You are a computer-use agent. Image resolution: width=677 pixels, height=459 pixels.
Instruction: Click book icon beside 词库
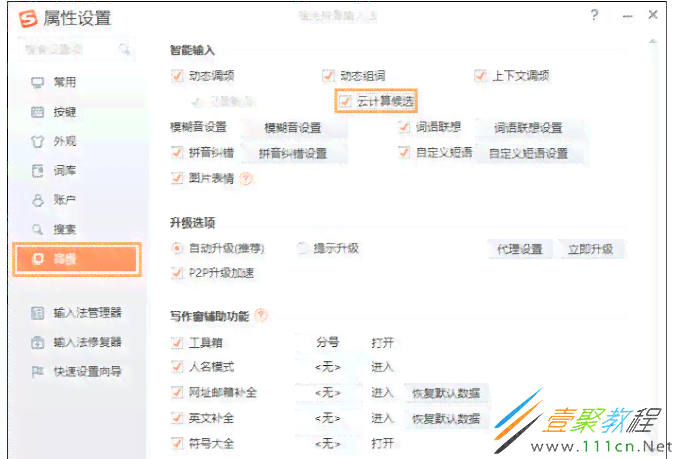pyautogui.click(x=38, y=171)
